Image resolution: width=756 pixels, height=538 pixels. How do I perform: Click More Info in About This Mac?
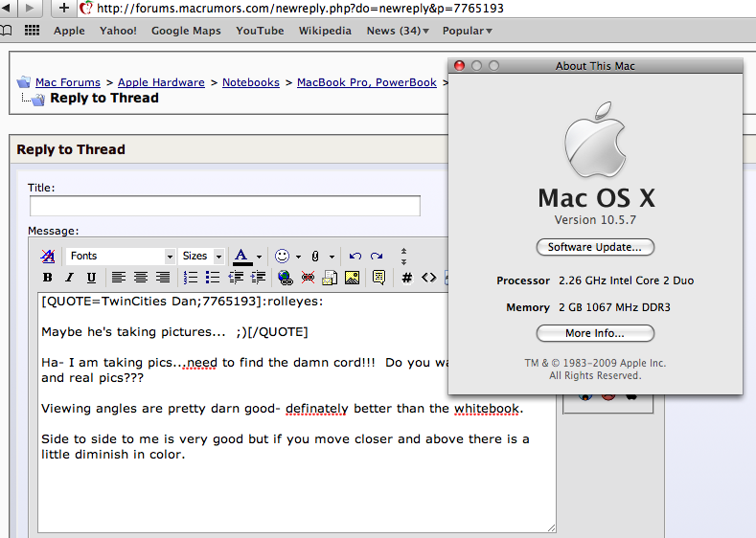coord(595,333)
